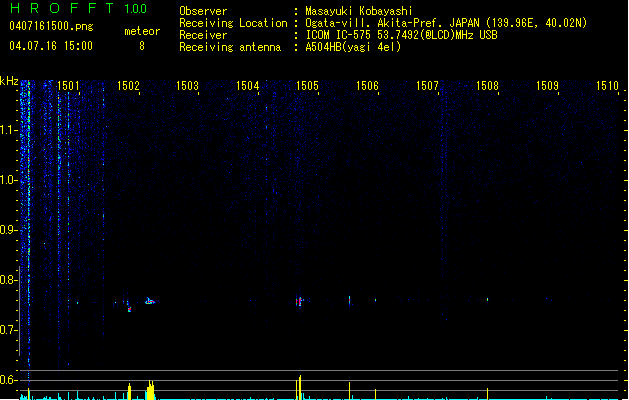Click the Observer name Masayuki Kobayashi
The width and height of the screenshot is (629, 400).
pos(359,11)
